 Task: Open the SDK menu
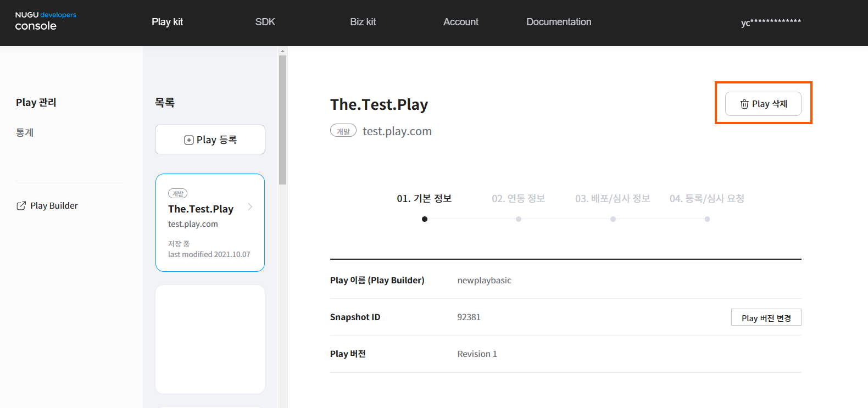point(265,22)
